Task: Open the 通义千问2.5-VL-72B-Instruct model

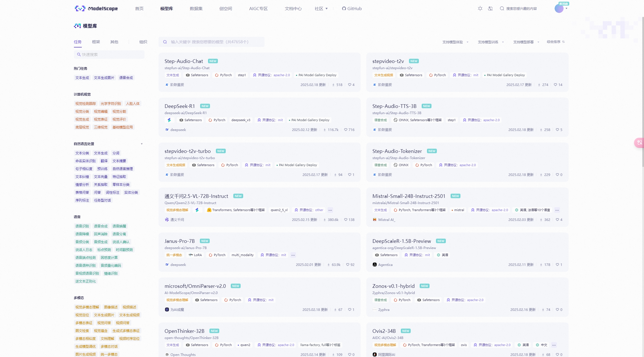Action: click(196, 196)
